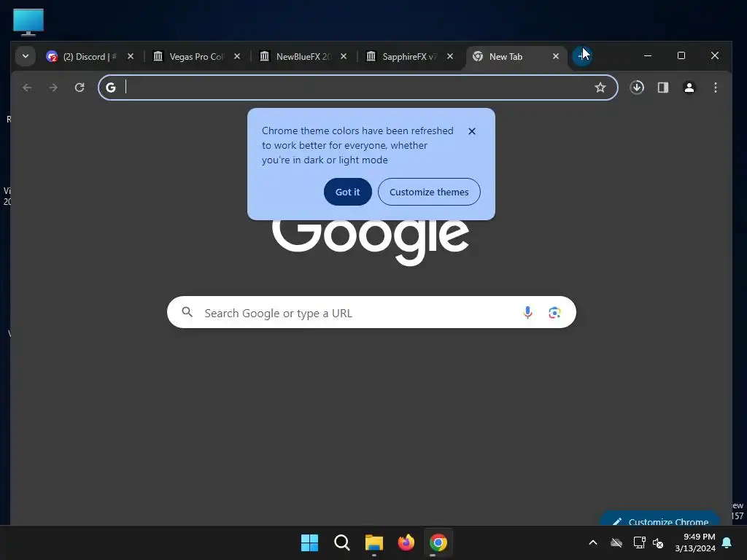Open File Explorer from taskbar

tap(374, 542)
